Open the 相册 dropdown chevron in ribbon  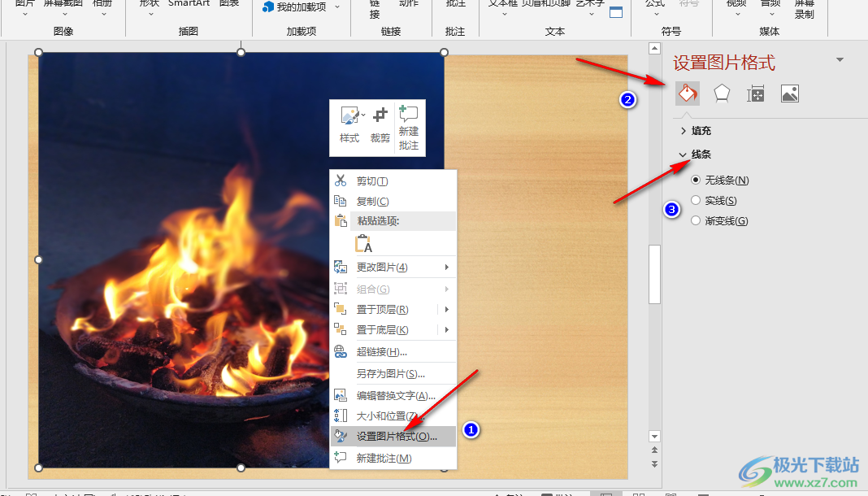click(x=103, y=14)
